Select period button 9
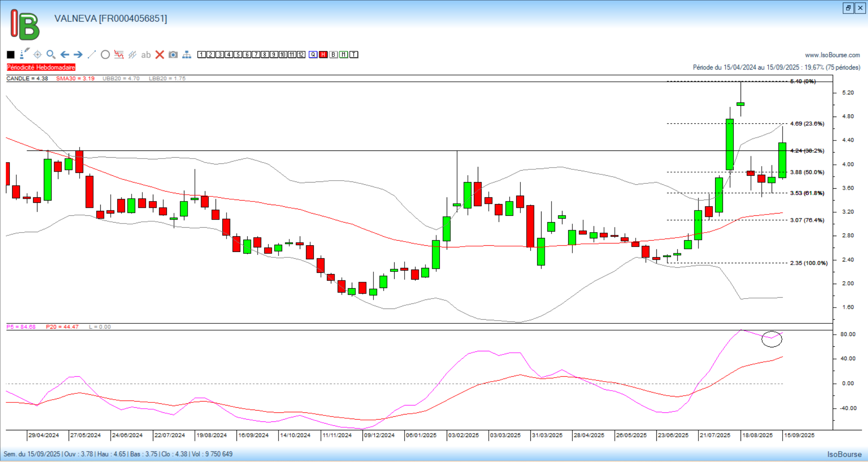Viewport: 868px width, 462px height. [x=274, y=55]
